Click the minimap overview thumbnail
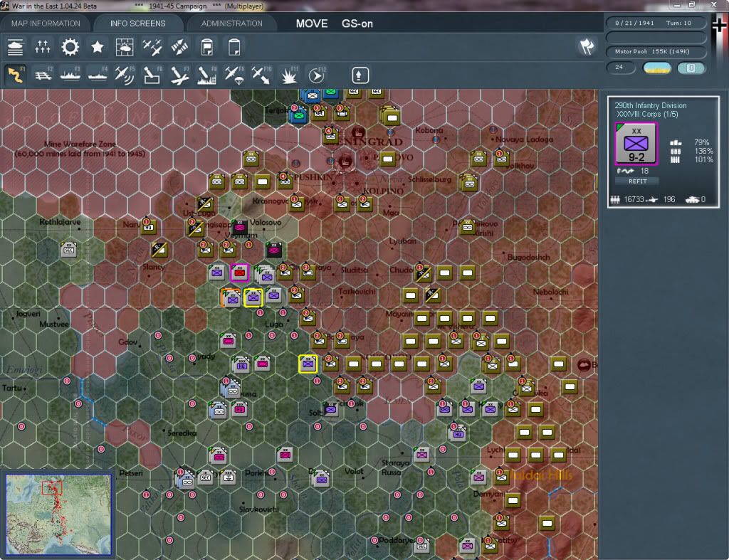Screen dimensions: 729x560 58,514
